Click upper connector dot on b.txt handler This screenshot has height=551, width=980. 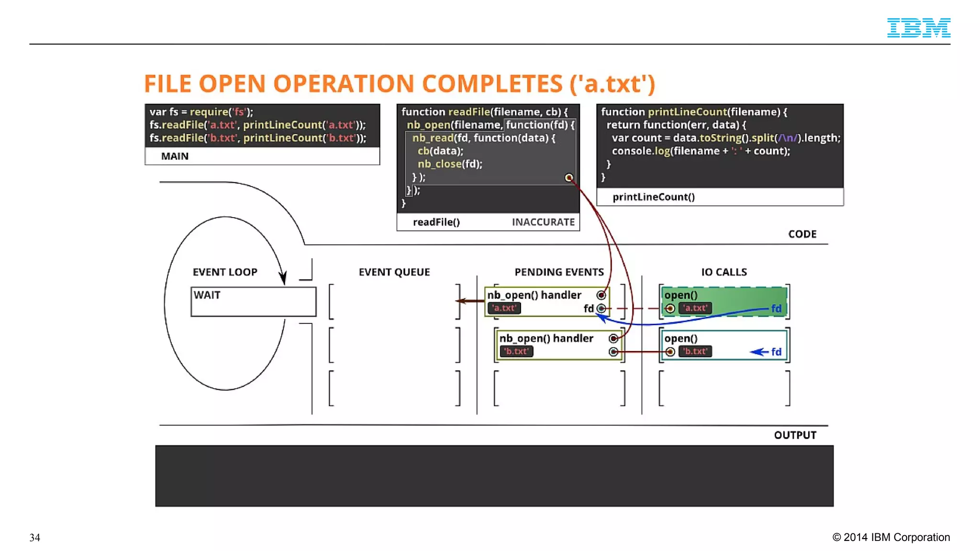point(613,339)
